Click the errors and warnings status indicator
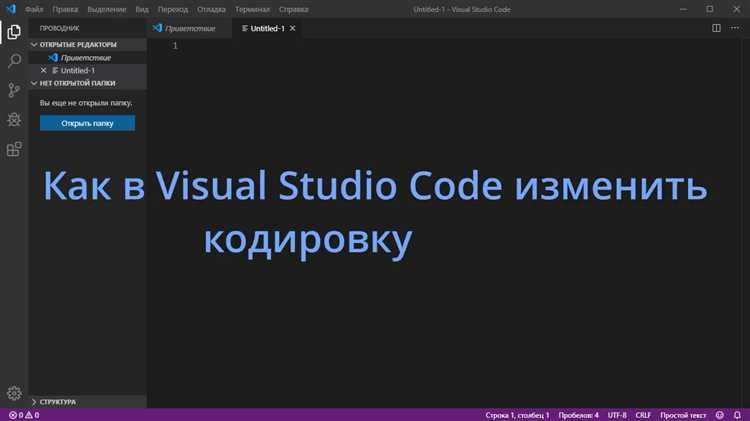Screen dimensions: 750x421 coord(23,414)
